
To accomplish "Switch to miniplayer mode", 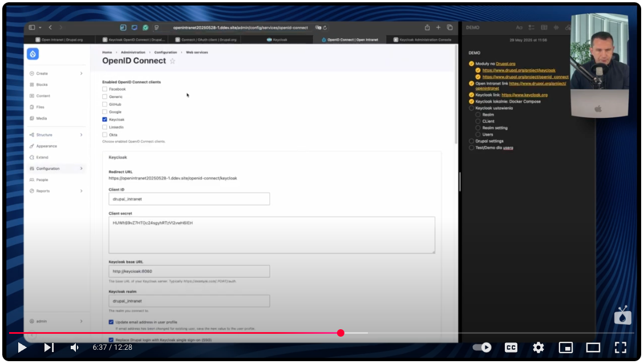I will (565, 347).
